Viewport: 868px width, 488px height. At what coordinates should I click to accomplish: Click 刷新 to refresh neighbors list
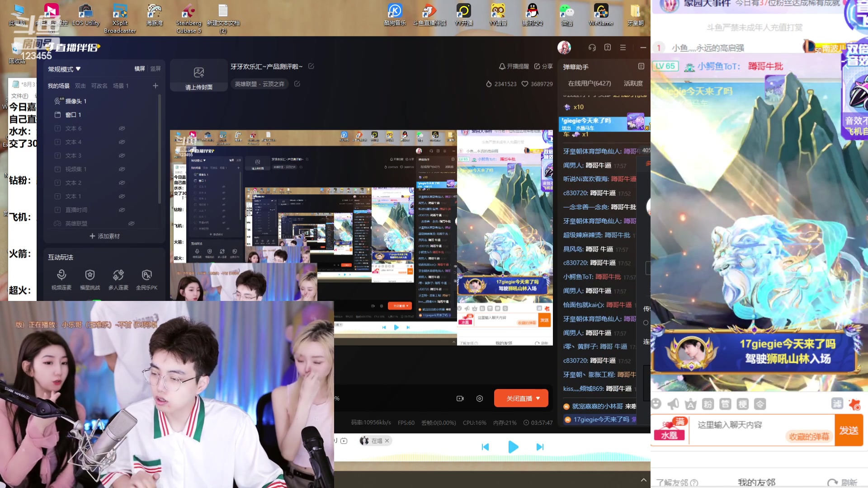842,483
